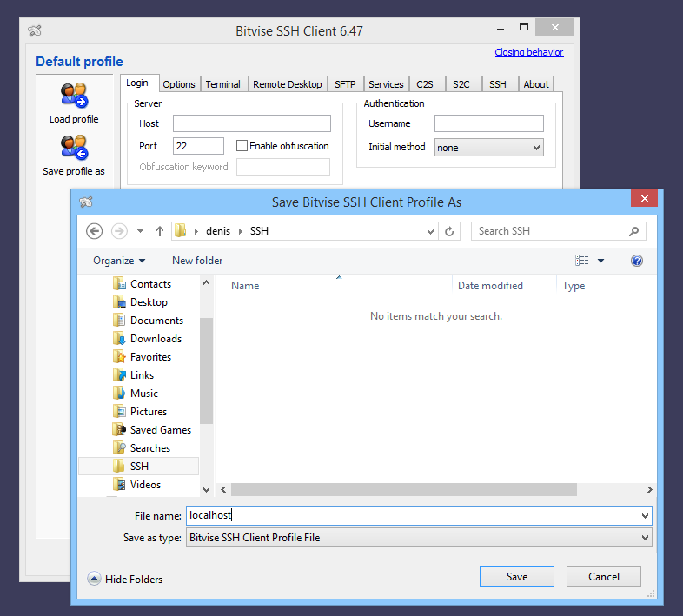Open the view options dropdown arrow
Viewport: 683px width, 616px height.
(x=600, y=261)
